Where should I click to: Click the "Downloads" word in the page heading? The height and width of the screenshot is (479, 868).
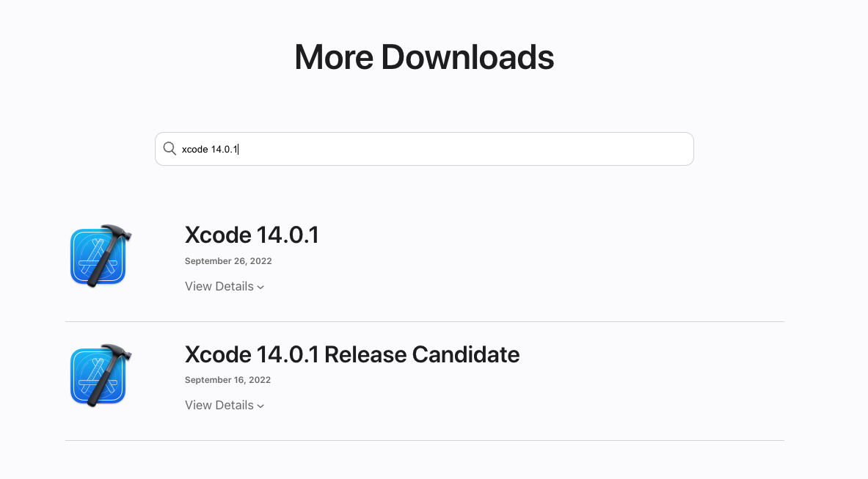467,57
